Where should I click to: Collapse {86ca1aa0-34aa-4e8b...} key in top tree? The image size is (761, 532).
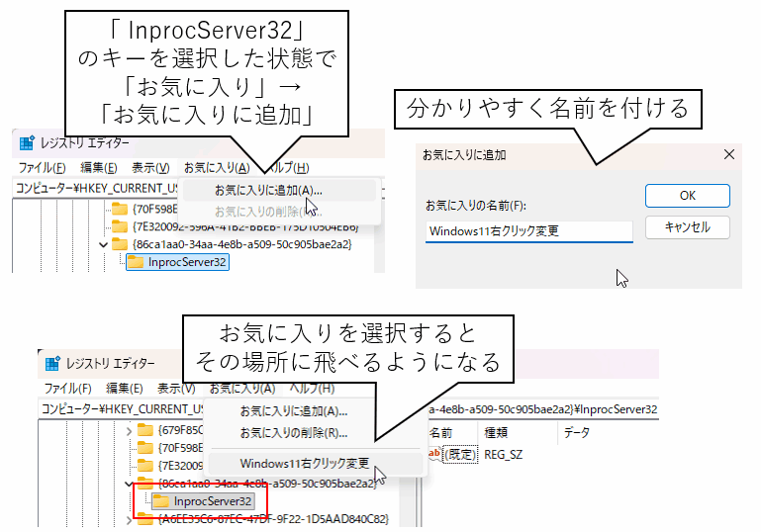click(x=103, y=244)
